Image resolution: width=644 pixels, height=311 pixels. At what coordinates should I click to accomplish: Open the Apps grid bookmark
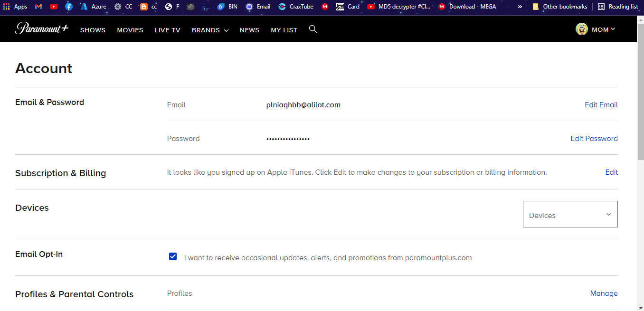click(15, 7)
